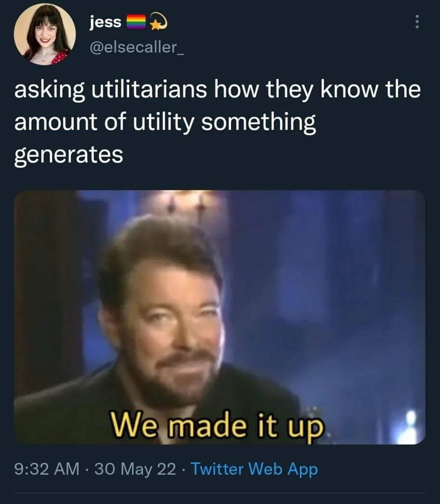Click the word "generates" in tweet
440x504 pixels.
68,155
